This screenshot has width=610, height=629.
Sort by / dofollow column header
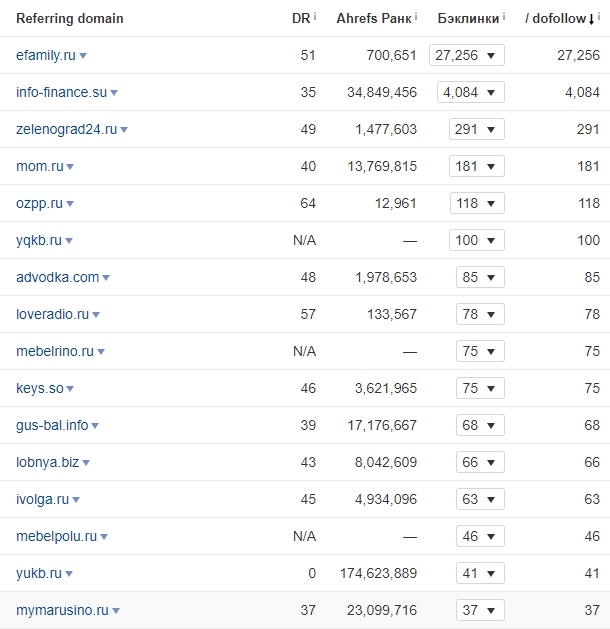(x=555, y=18)
